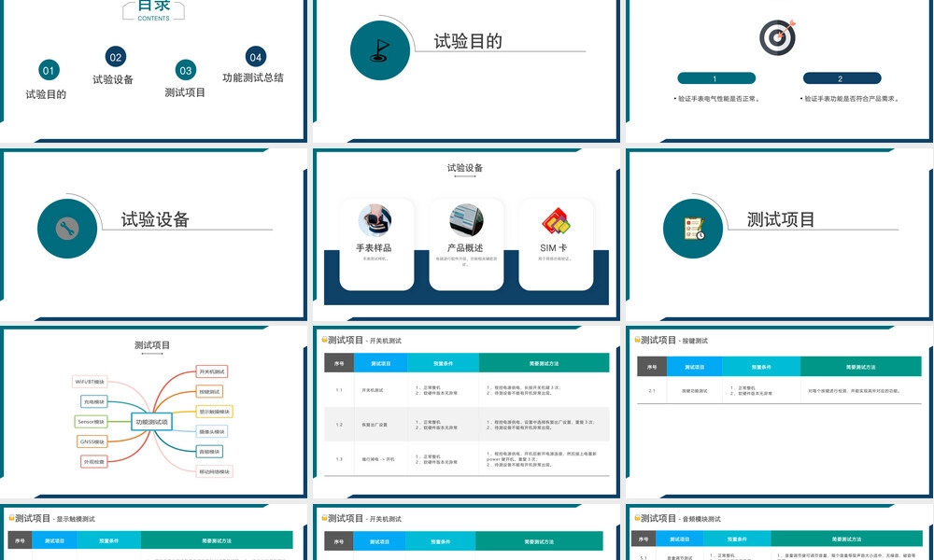Click the 03 circle in the contents slide
This screenshot has width=934, height=560.
coord(185,70)
